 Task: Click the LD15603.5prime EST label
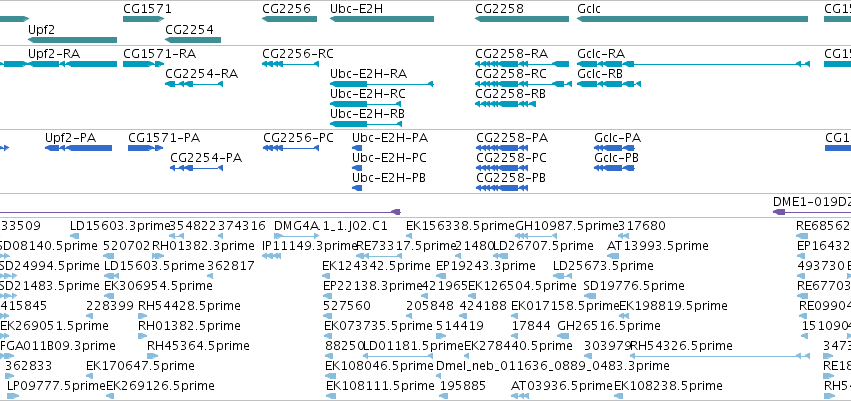click(154, 266)
